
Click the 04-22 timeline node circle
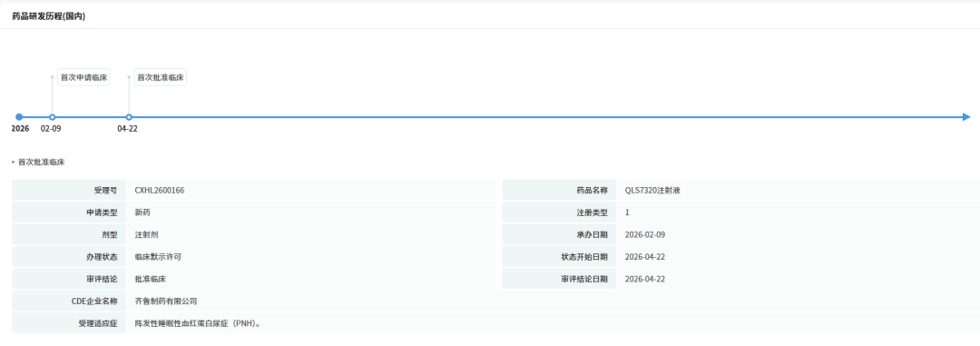click(129, 117)
